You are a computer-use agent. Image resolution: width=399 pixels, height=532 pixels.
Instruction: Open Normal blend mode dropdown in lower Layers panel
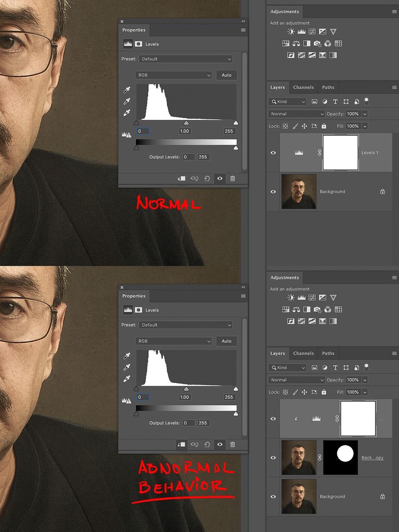pyautogui.click(x=297, y=380)
